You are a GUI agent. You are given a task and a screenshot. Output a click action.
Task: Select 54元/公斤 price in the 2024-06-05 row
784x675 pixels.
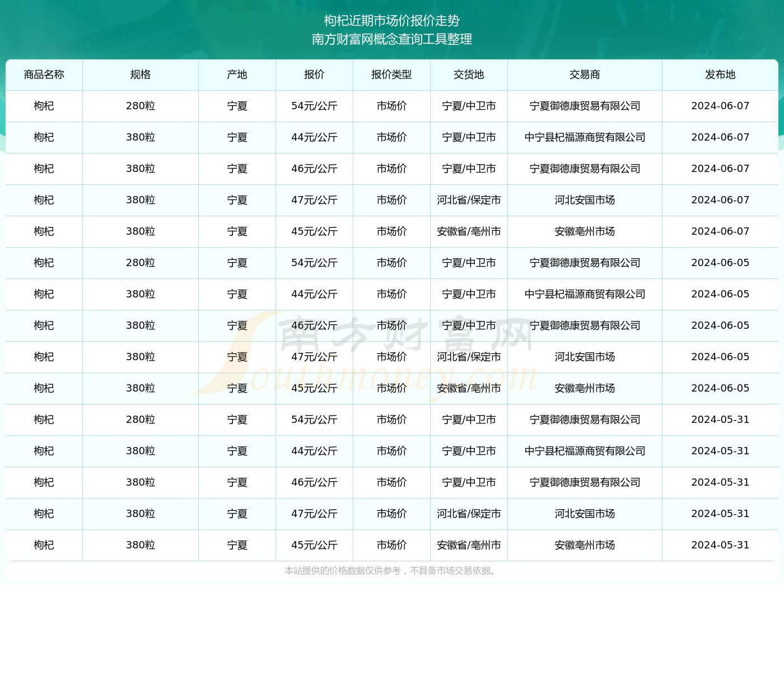click(314, 263)
